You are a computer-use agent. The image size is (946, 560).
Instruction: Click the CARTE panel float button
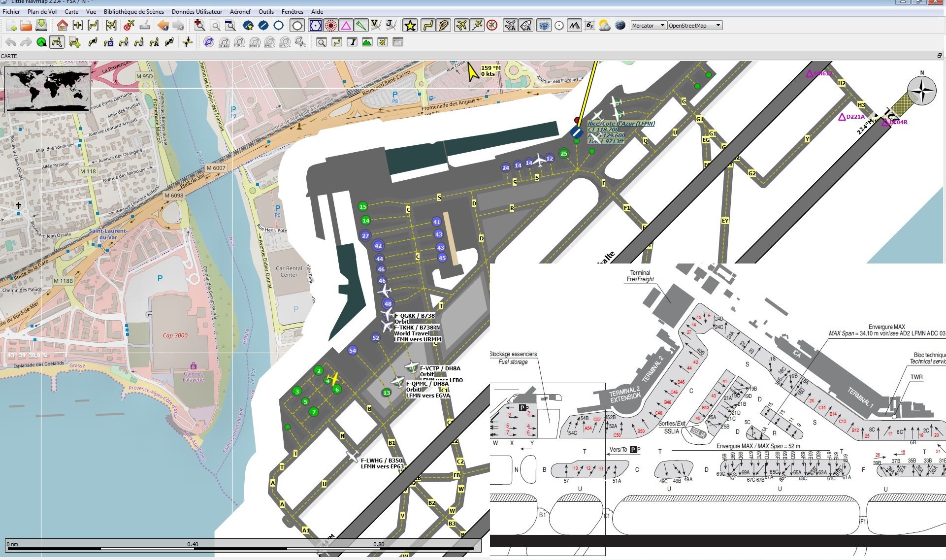tap(939, 56)
